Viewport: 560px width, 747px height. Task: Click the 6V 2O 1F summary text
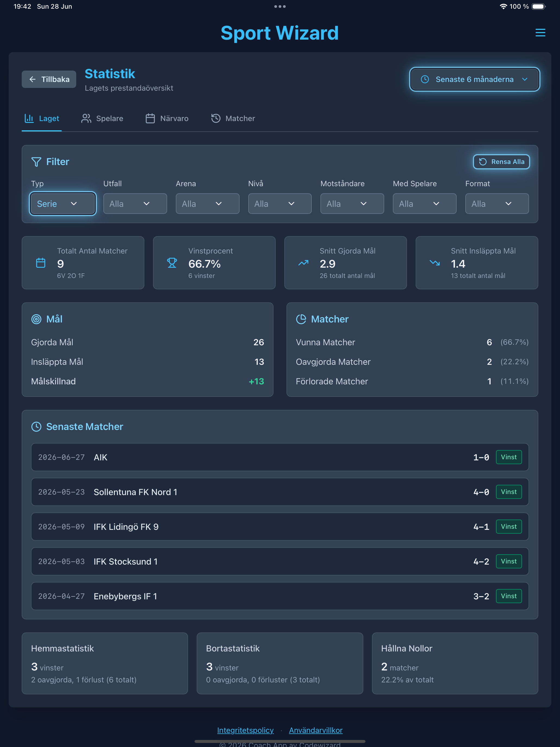71,276
